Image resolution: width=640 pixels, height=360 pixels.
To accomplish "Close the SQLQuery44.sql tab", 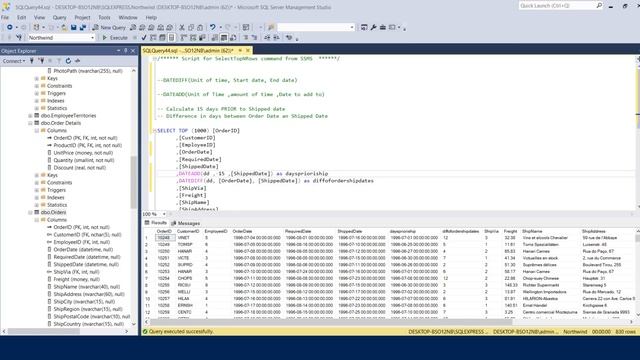I will point(248,51).
